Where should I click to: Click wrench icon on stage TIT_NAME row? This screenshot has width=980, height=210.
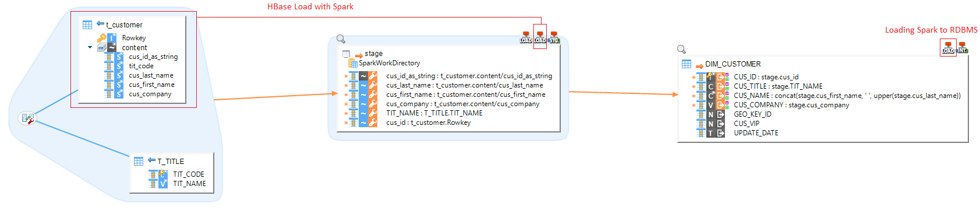373,113
